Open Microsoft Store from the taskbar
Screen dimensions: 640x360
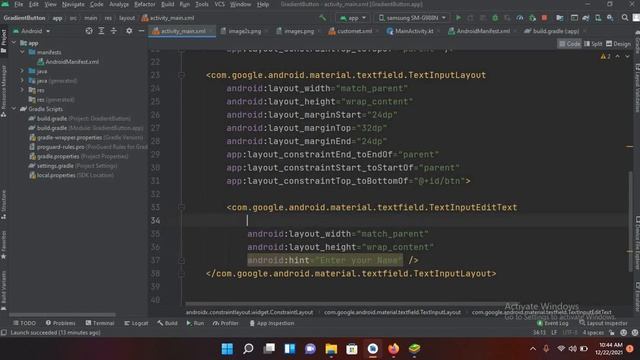352,349
